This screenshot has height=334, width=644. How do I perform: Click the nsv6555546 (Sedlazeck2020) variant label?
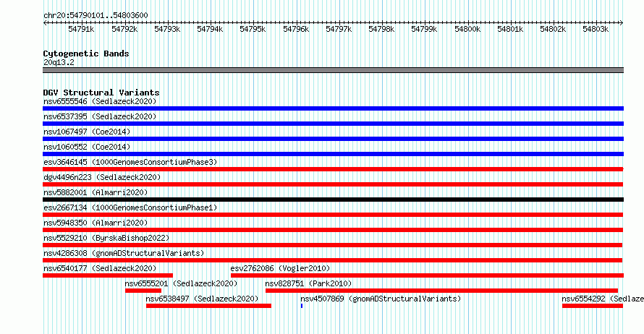pos(100,101)
